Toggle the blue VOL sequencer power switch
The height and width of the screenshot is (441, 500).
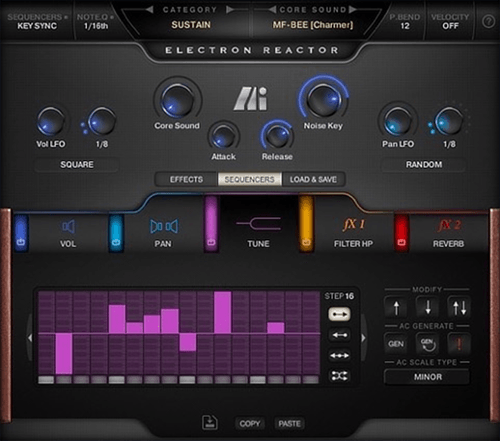pos(21,233)
